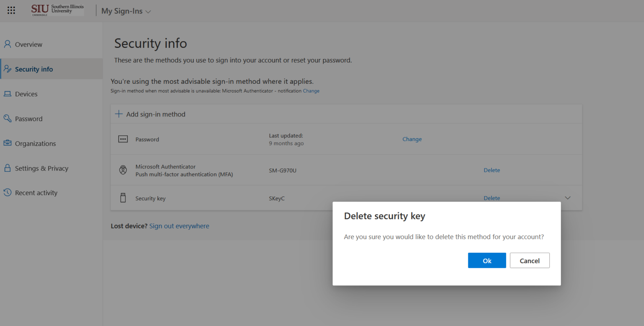Screen dimensions: 644x326
Task: Click the Recent activity clock icon
Action: point(7,192)
